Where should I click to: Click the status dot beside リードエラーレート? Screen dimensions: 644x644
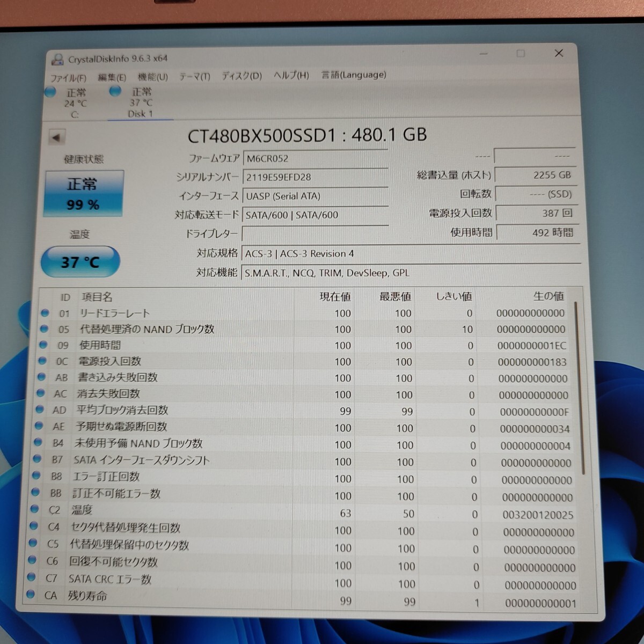click(45, 313)
